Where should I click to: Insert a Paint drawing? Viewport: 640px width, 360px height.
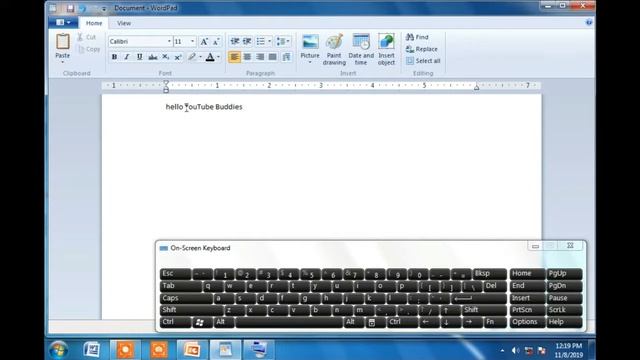pyautogui.click(x=334, y=49)
